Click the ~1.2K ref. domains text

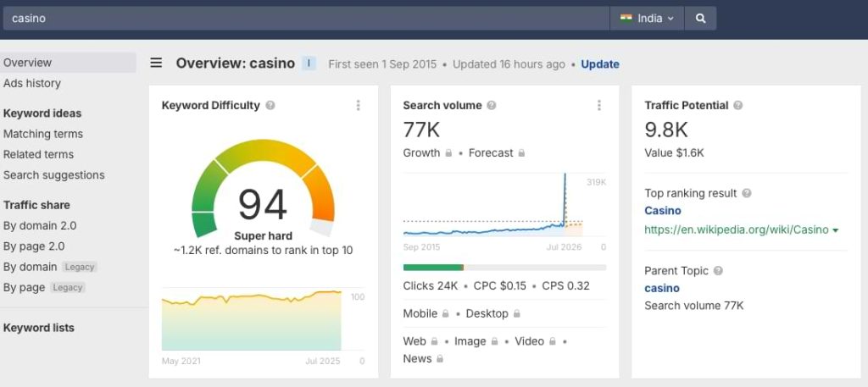(x=263, y=251)
